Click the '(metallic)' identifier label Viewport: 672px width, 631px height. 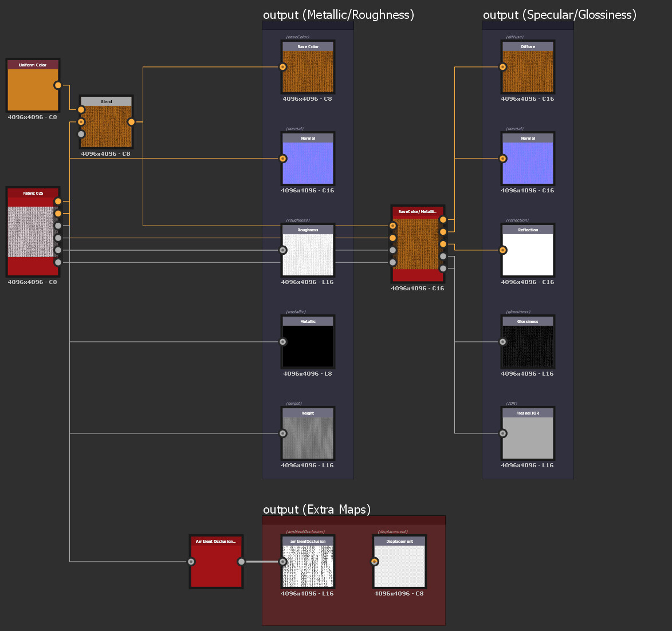coord(296,312)
